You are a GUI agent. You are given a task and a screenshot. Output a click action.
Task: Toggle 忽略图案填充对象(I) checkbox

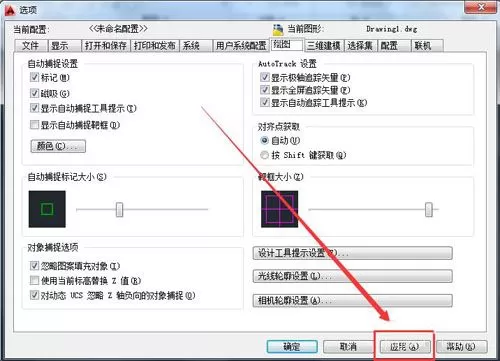(x=34, y=266)
